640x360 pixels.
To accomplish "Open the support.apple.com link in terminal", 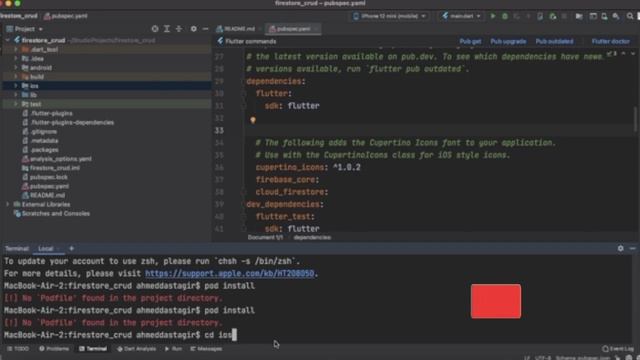I will 229,273.
